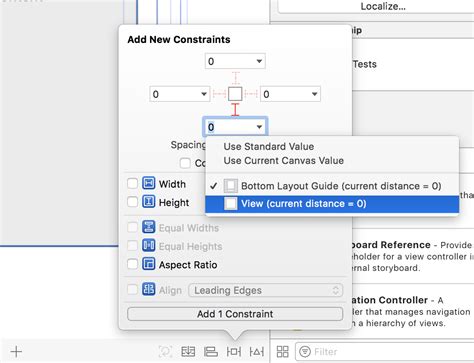Check the Aspect Ratio checkbox

point(132,264)
